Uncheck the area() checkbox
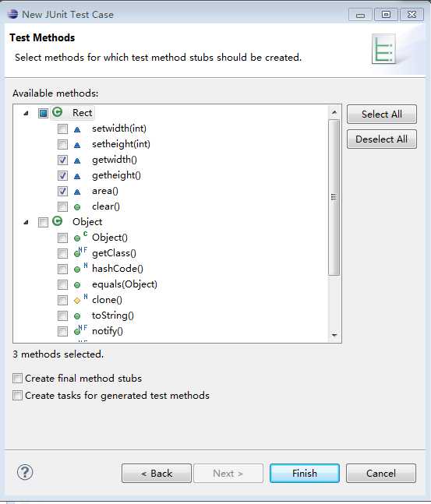This screenshot has height=504, width=431. click(62, 191)
